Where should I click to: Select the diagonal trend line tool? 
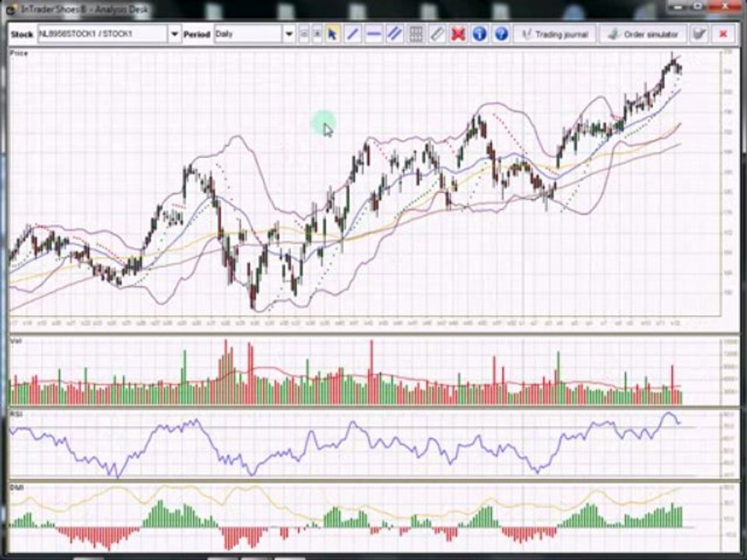click(353, 34)
